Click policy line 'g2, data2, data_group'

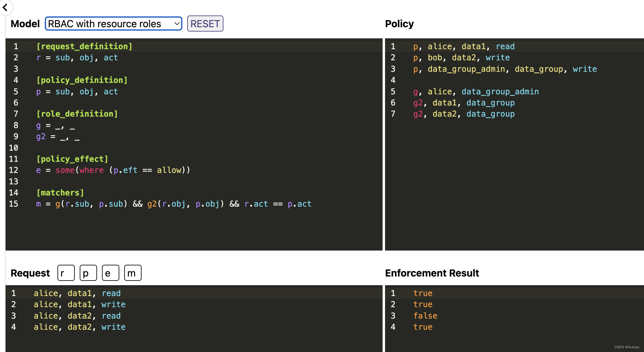(x=464, y=114)
